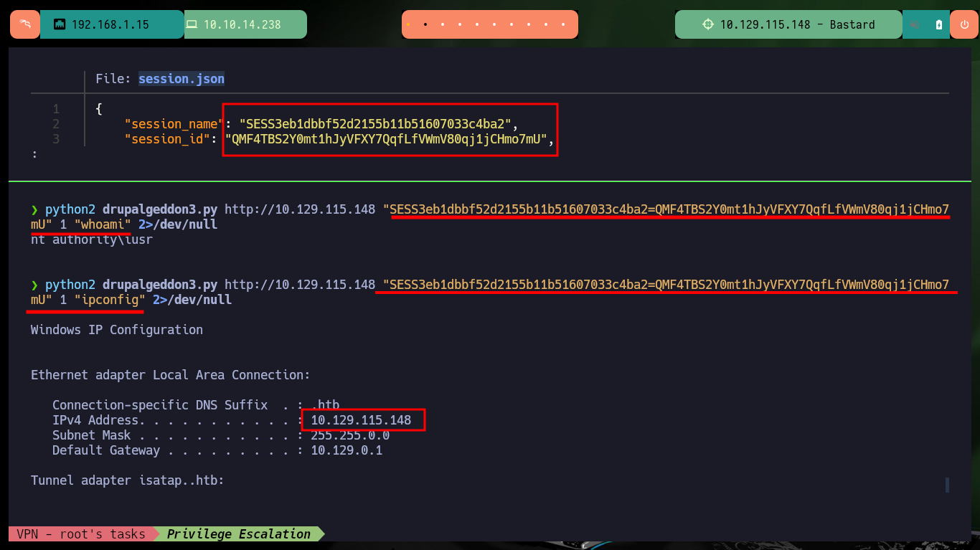This screenshot has height=550, width=980.
Task: Select the Privilege Escalation tab
Action: tap(238, 534)
